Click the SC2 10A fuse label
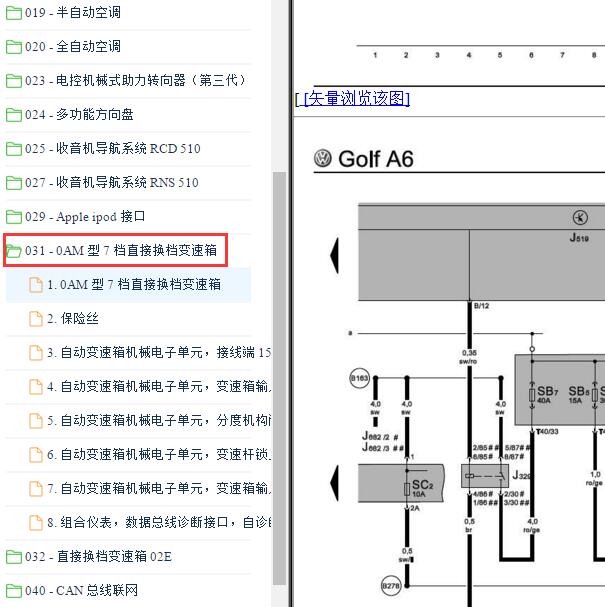Viewport: 605px width, 607px height. [422, 488]
